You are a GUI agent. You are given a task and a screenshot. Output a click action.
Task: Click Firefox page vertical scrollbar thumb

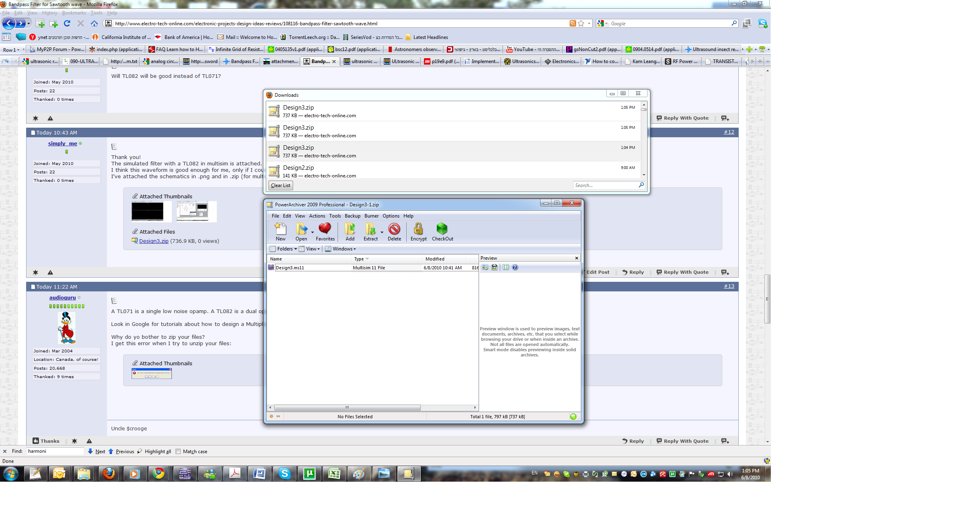pyautogui.click(x=767, y=299)
